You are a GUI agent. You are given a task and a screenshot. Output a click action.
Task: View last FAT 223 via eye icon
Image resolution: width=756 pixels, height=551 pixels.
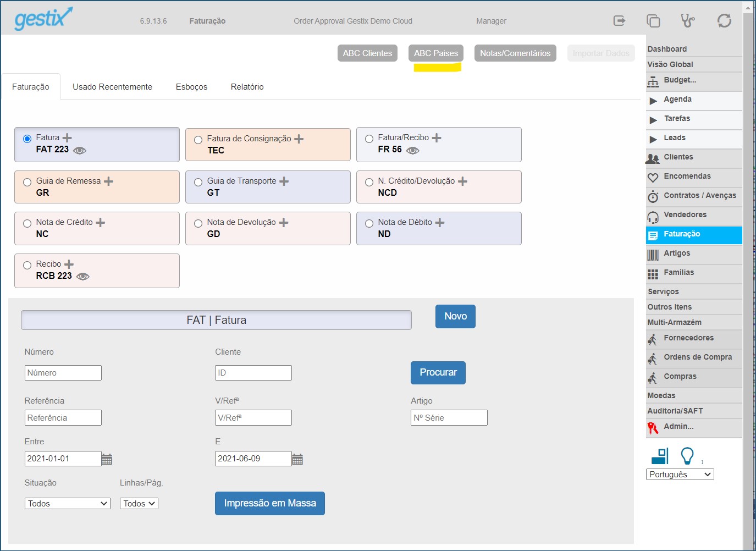(80, 150)
